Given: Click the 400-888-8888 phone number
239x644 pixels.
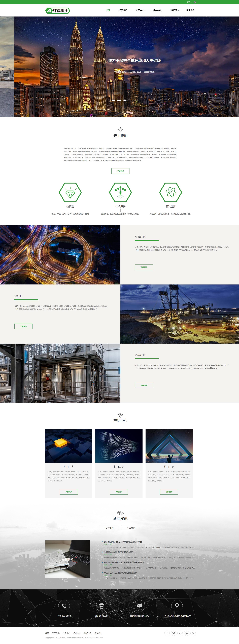Looking at the screenshot, I should pos(64,616).
